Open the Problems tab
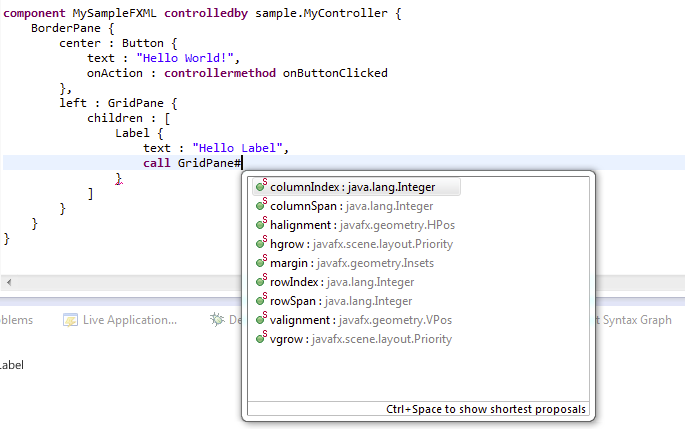The width and height of the screenshot is (685, 429). coord(16,320)
